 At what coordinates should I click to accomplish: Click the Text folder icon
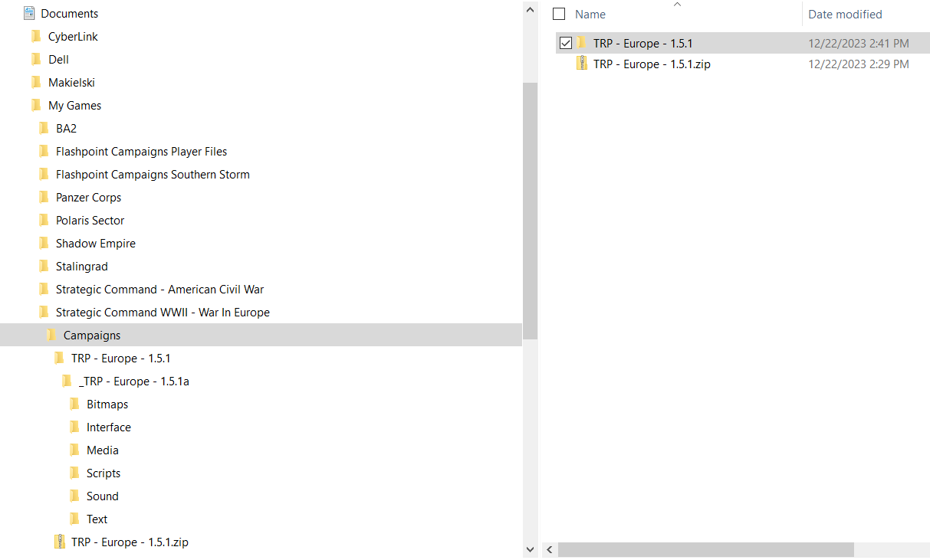[74, 519]
